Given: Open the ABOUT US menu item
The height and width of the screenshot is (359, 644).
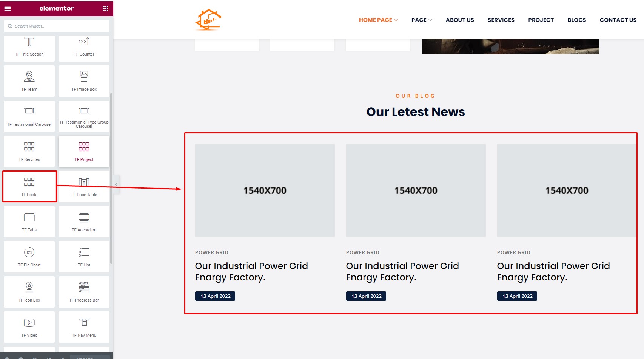Looking at the screenshot, I should click(x=460, y=20).
